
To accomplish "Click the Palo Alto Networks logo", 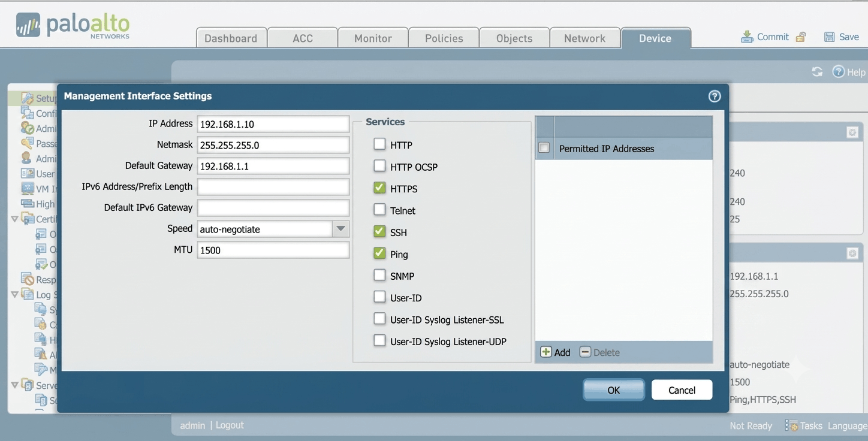I will [73, 25].
